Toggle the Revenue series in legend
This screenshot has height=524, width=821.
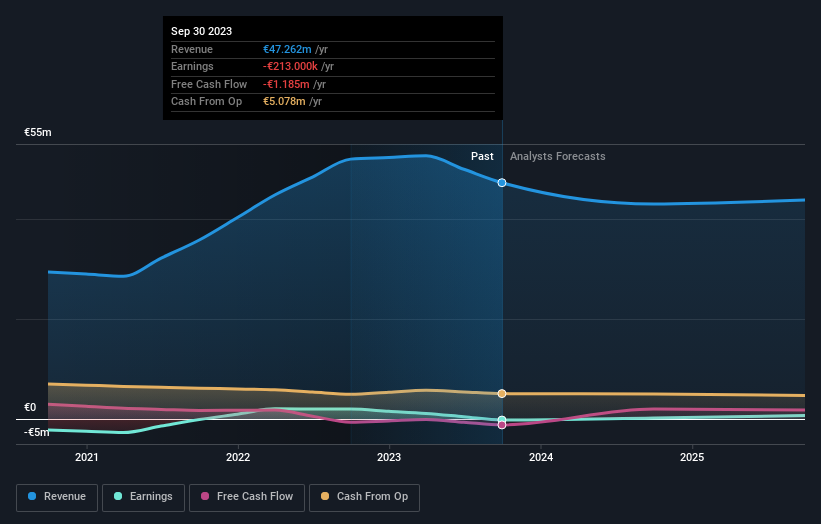pyautogui.click(x=57, y=497)
